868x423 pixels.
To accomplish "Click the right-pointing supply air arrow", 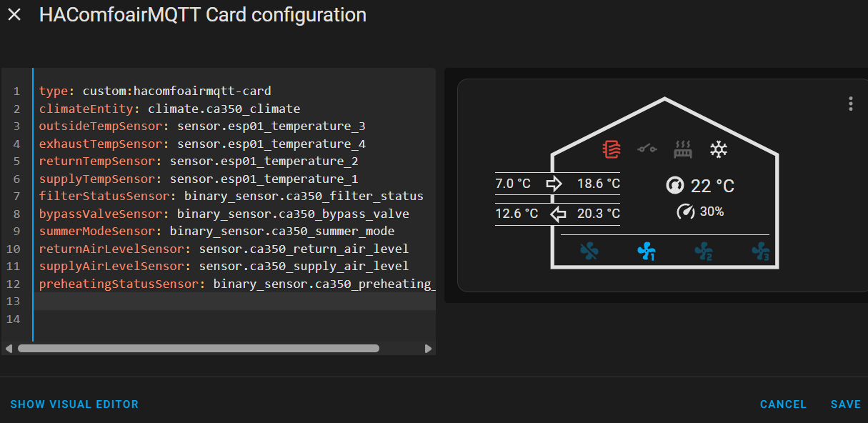I will pos(554,184).
